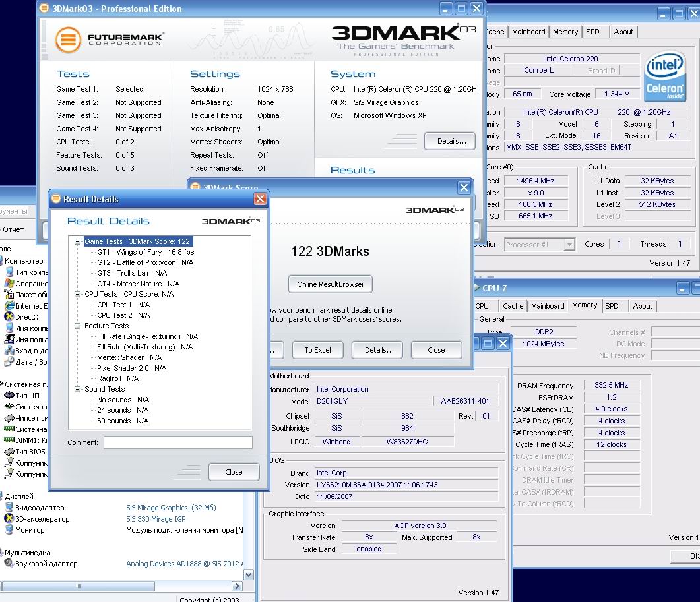Click the Операционная система Windows flag icon
The width and height of the screenshot is (700, 602).
click(x=9, y=284)
